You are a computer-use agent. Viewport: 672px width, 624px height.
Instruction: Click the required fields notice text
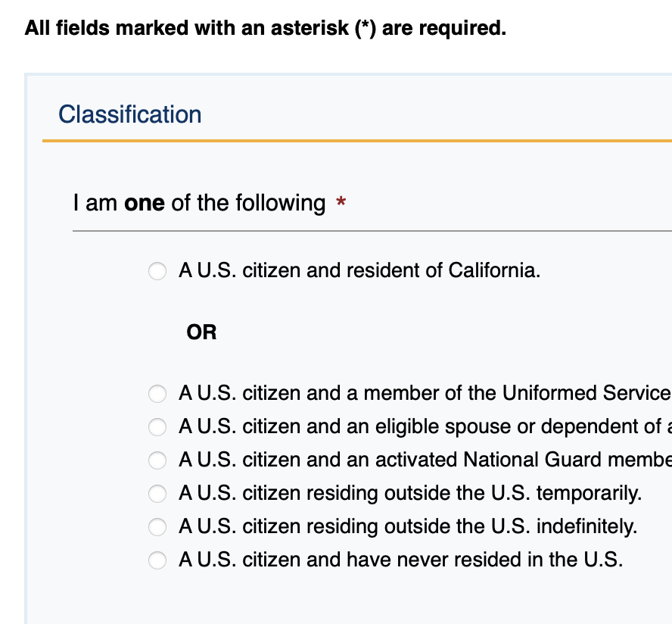265,29
